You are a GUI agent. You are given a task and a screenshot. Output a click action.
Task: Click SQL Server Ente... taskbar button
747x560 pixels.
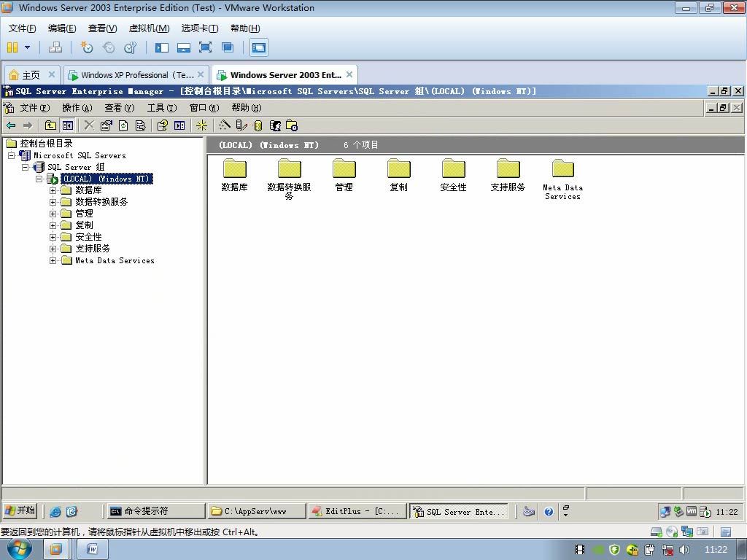tap(458, 511)
